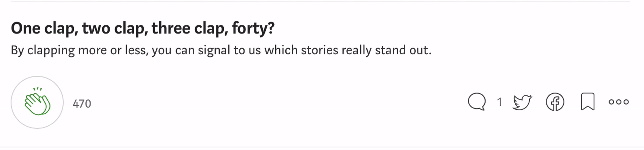Click the word 'signal' in the subtitle

coord(214,51)
